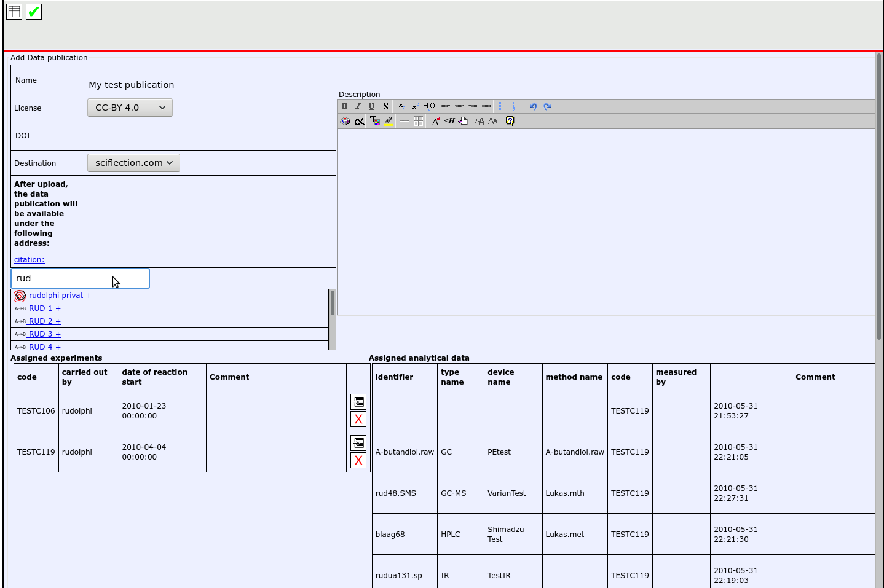
Task: Click the search field containing 'rud'
Action: coord(80,278)
